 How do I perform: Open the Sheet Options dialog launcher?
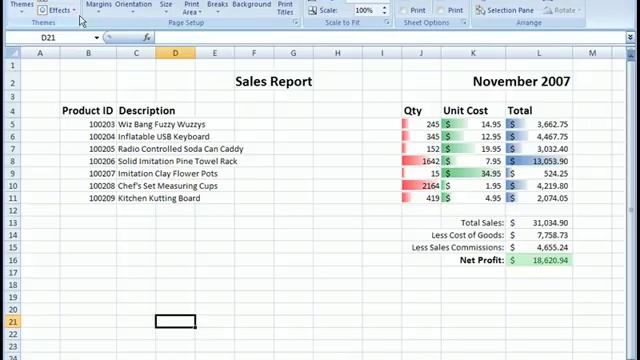tap(464, 22)
